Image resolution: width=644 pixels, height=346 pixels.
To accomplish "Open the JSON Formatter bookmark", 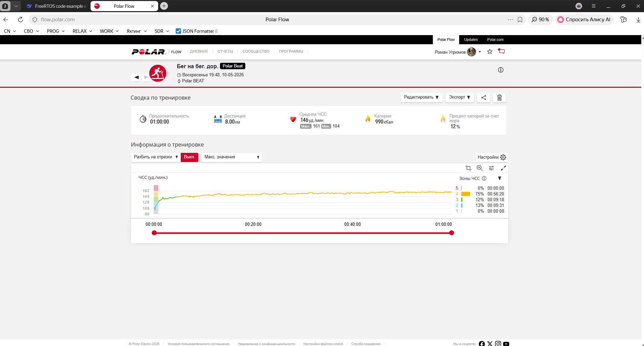I will [x=197, y=31].
